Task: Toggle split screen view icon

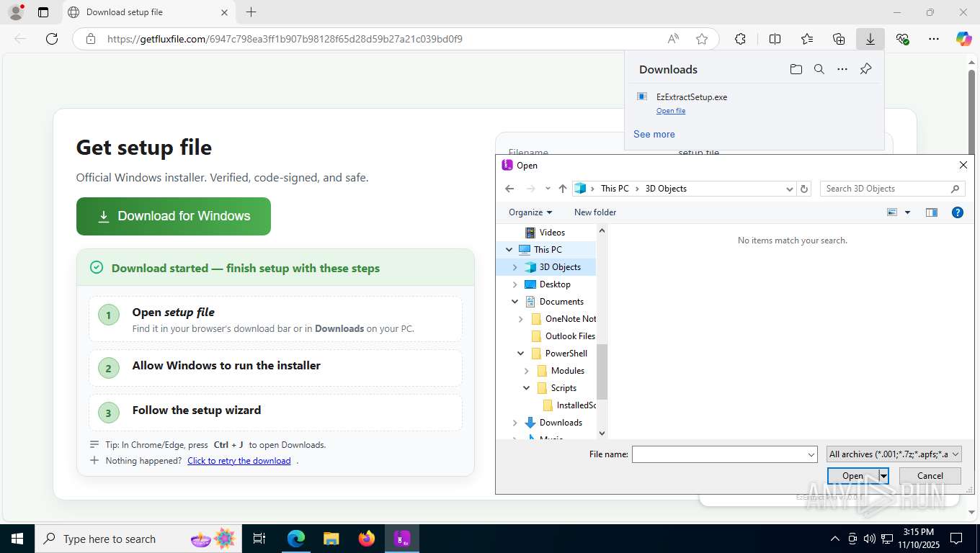Action: coord(775,39)
